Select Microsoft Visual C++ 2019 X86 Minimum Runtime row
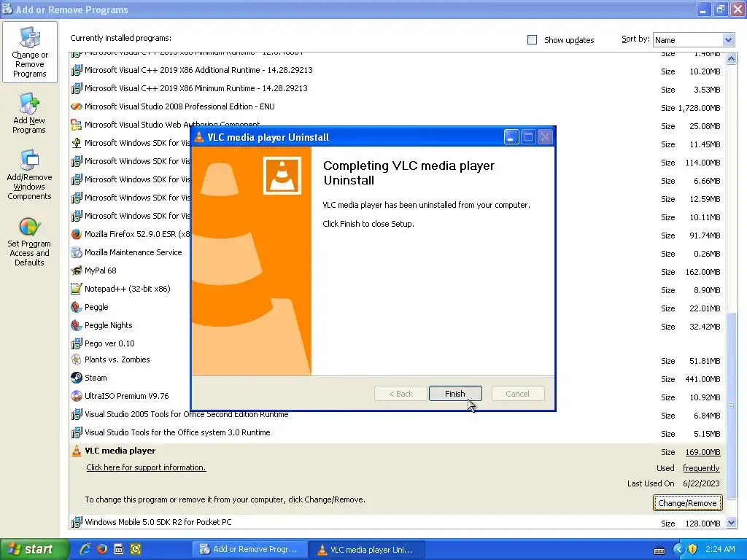Viewport: 747px width, 560px height. tap(398, 88)
